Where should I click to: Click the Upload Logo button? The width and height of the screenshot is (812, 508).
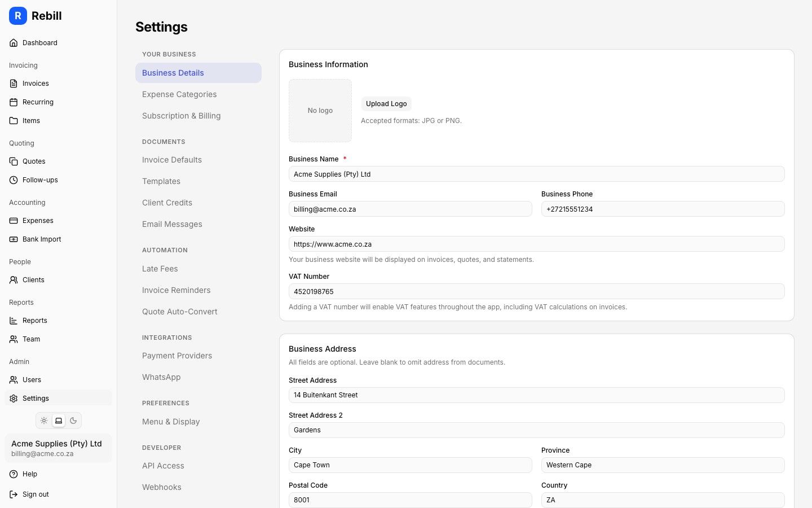click(x=386, y=104)
